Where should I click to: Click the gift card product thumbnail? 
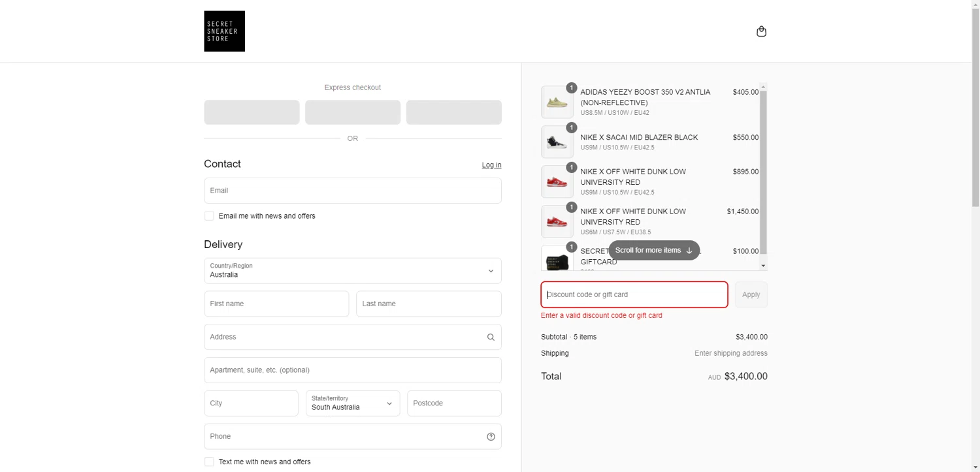557,258
